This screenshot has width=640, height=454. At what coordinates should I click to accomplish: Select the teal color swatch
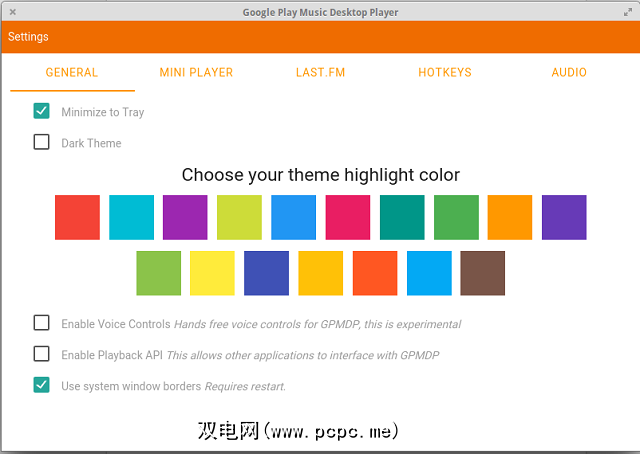click(402, 217)
